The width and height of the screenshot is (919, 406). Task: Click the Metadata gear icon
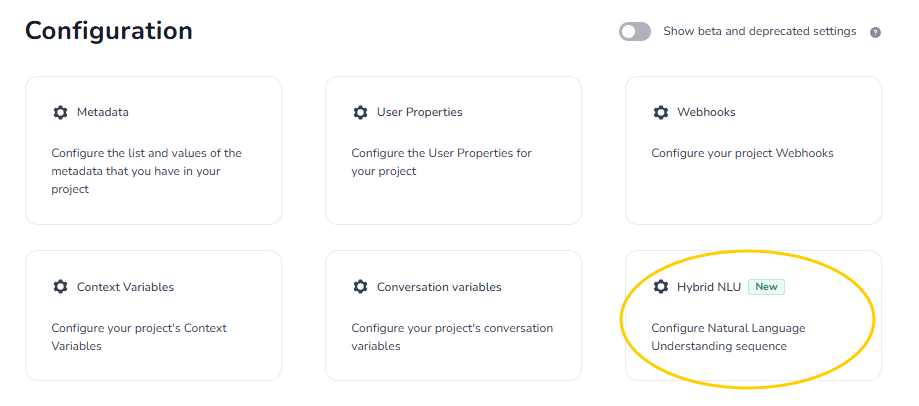pyautogui.click(x=60, y=112)
